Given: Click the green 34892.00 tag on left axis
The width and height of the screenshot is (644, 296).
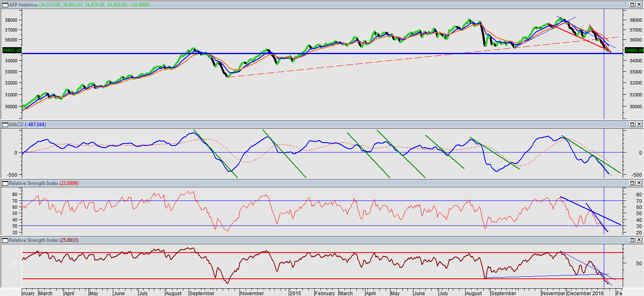Looking at the screenshot, I should (12, 50).
